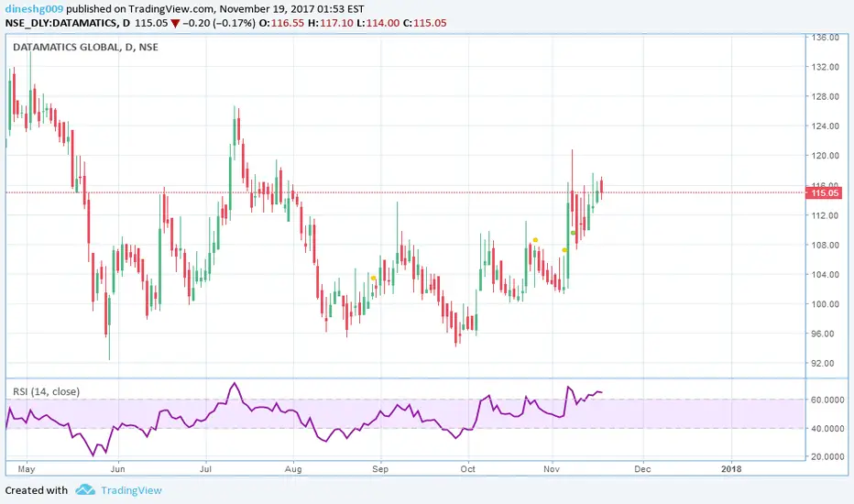
Task: Click the low value L:114.00
Action: pos(378,24)
